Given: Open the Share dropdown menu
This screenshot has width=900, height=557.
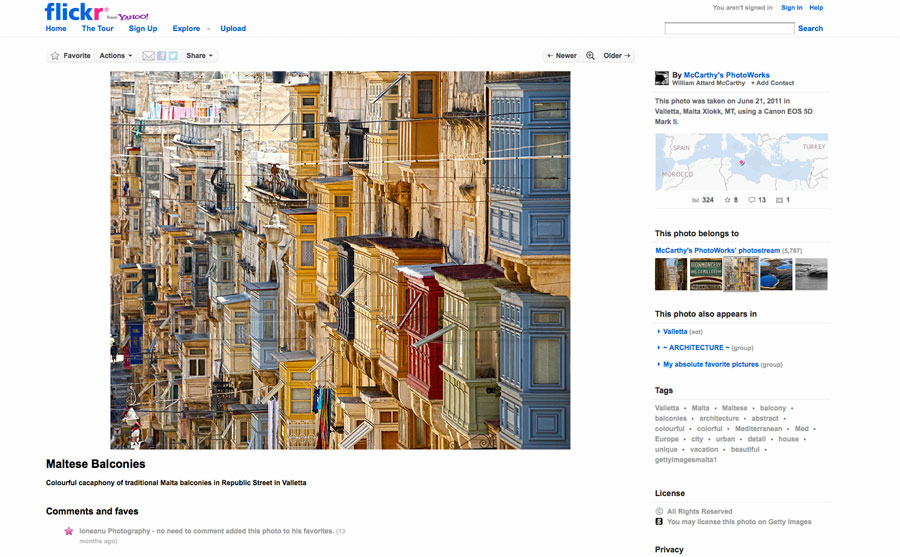Looking at the screenshot, I should coord(199,56).
